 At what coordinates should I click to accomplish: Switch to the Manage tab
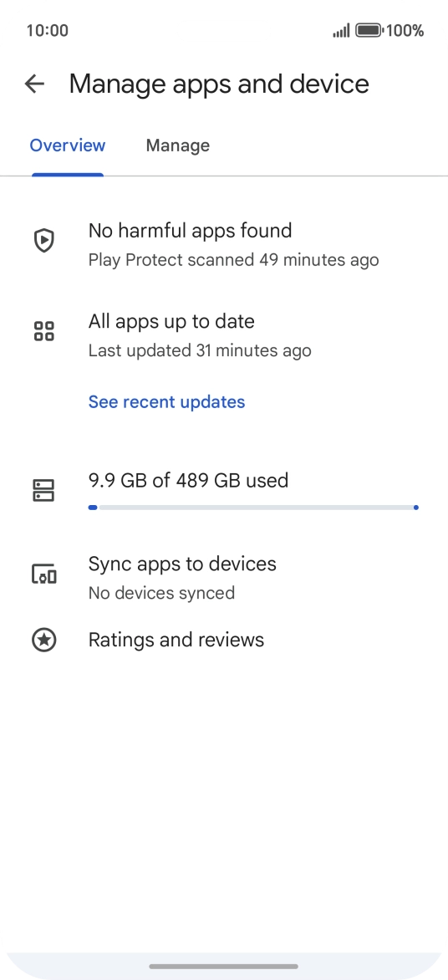pyautogui.click(x=177, y=145)
